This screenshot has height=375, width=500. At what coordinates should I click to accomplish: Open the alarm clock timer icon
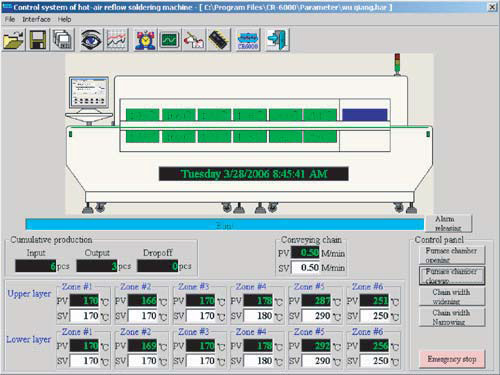145,40
